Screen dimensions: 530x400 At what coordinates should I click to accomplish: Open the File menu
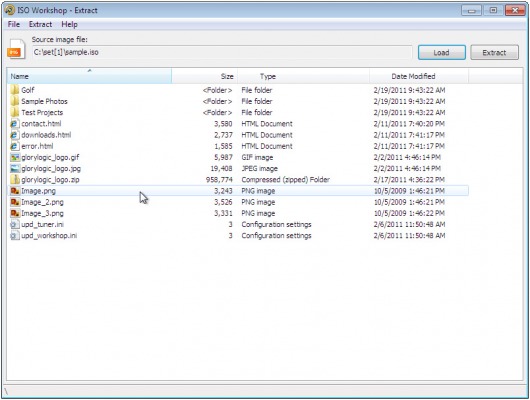(14, 24)
